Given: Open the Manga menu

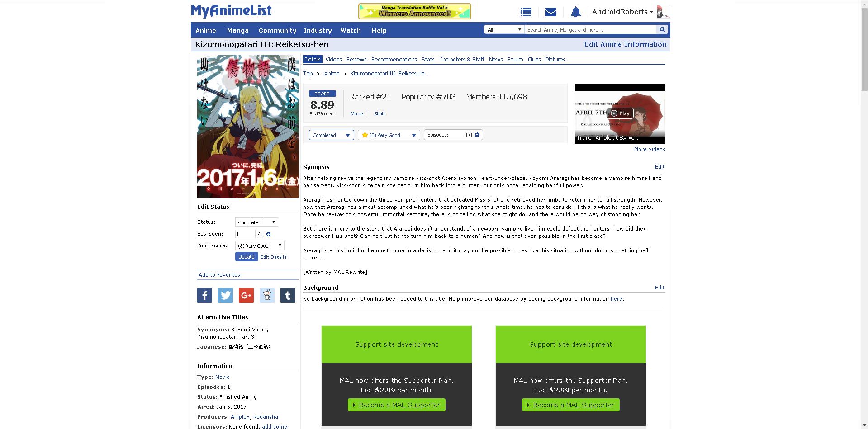Looking at the screenshot, I should point(238,30).
